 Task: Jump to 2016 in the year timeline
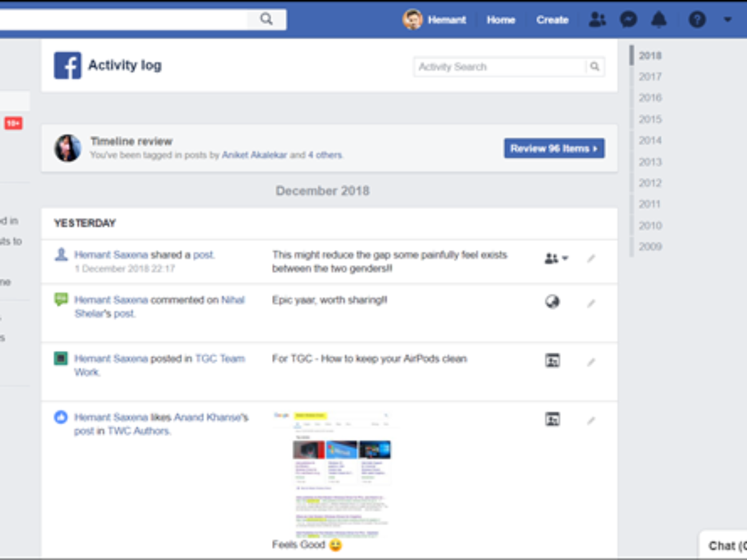click(650, 98)
